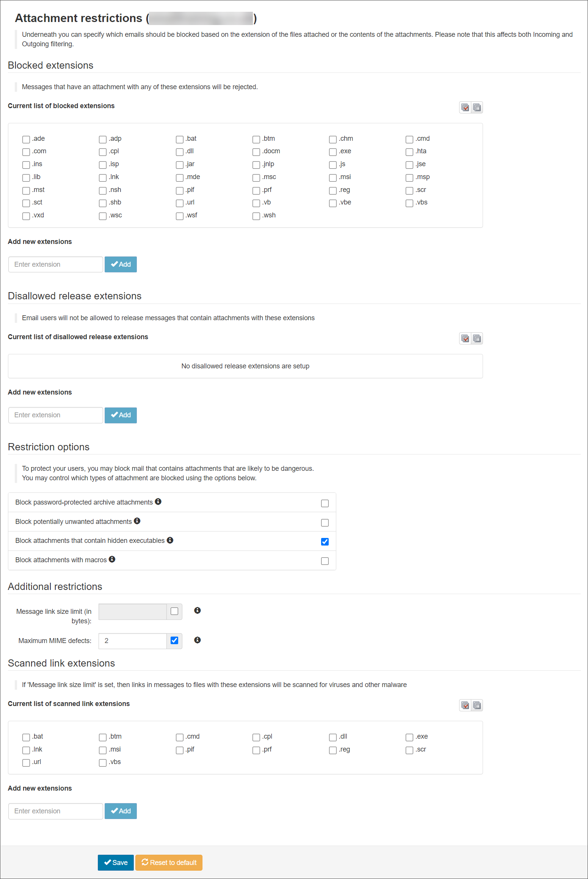This screenshot has height=879, width=588.
Task: Show info for Block attachments with macros
Action: tap(112, 559)
